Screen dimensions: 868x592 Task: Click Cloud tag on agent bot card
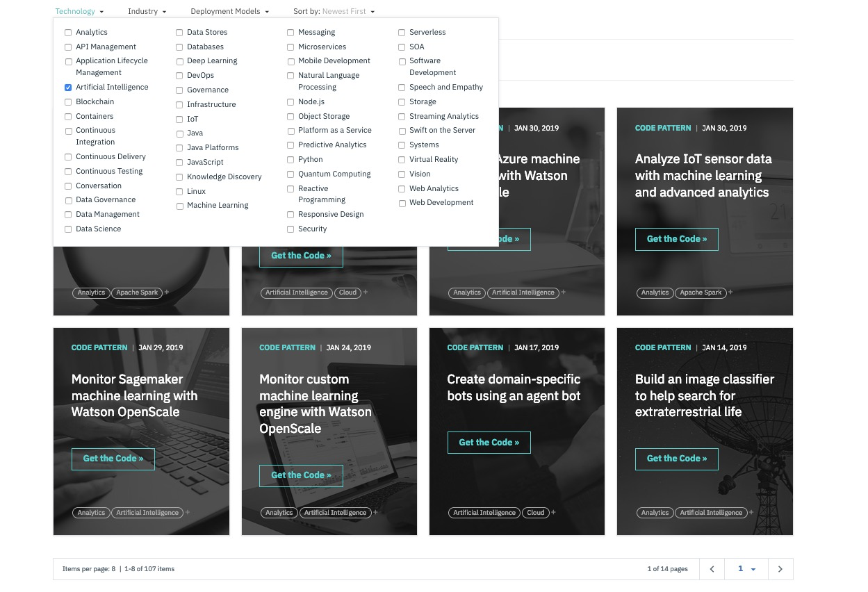point(535,513)
